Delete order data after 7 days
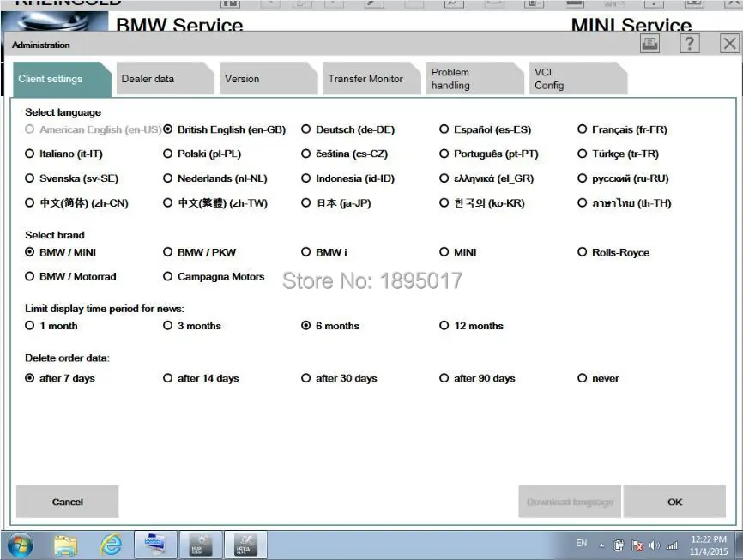Screen dimensions: 743x560 coord(60,378)
